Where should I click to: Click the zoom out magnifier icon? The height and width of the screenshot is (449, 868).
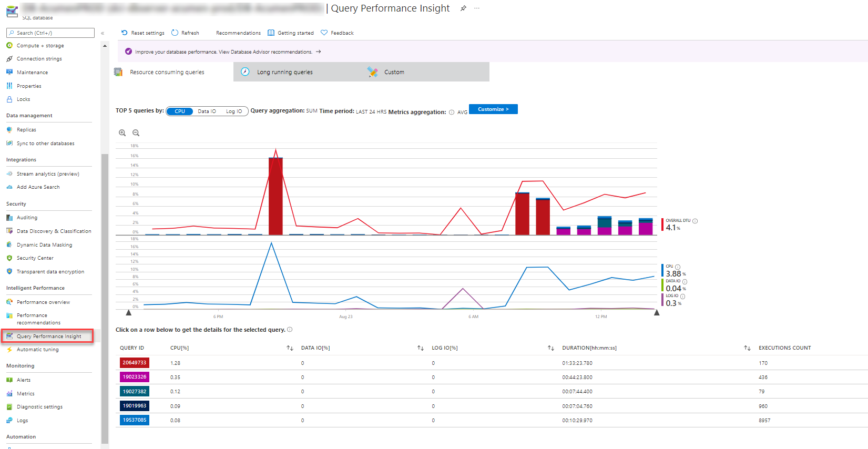(136, 133)
